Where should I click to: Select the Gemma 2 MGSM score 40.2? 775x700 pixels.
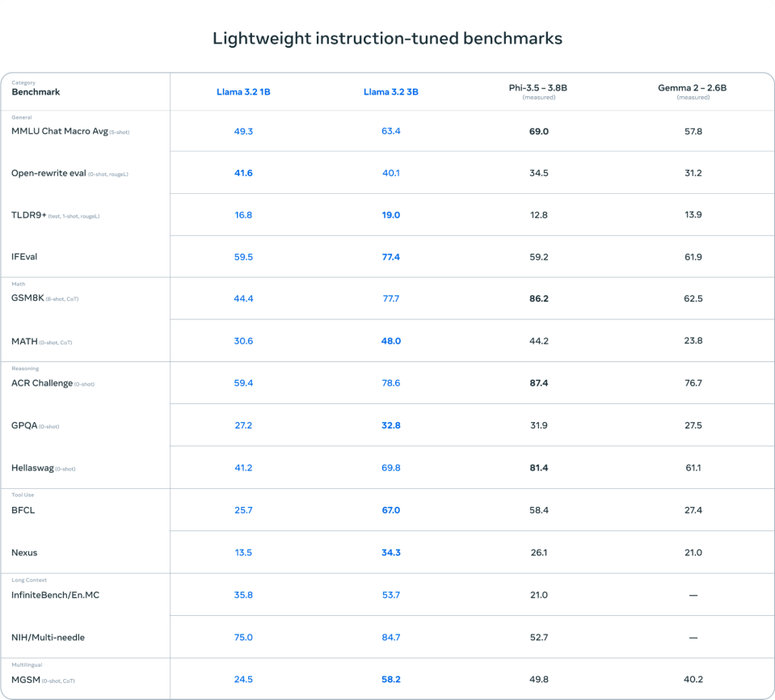click(x=693, y=679)
